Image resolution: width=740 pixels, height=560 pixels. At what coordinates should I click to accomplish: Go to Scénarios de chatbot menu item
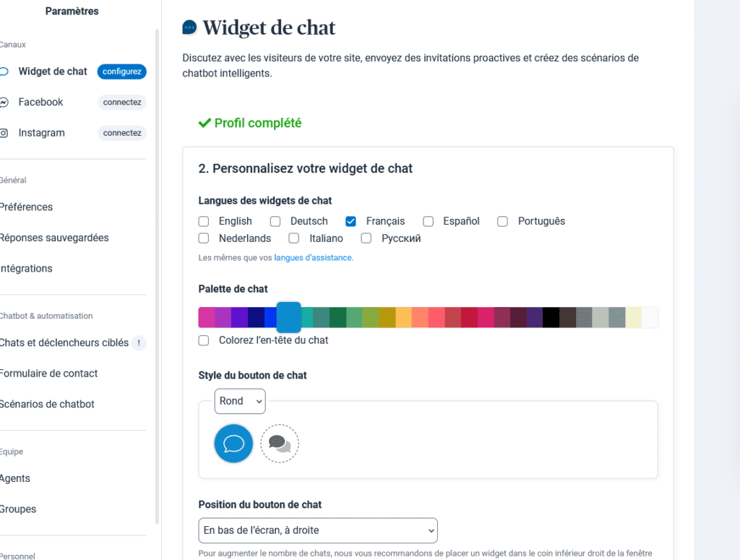coord(47,405)
